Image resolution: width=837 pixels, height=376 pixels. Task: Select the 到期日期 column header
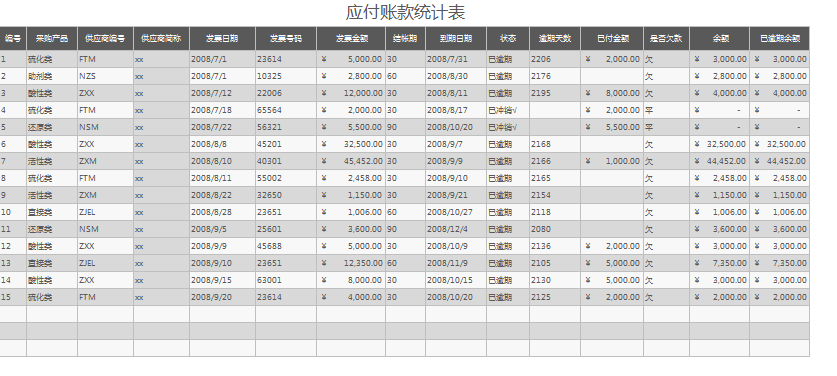point(456,38)
